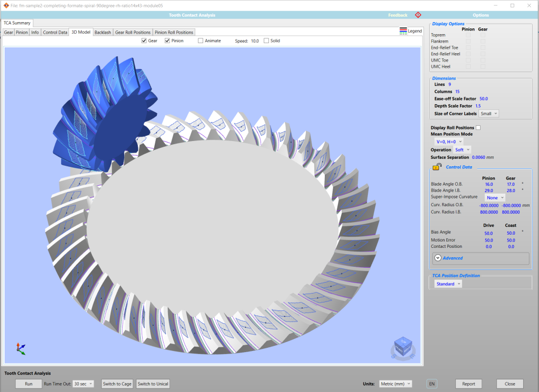Edit the Speed value 10.0

(x=255, y=41)
